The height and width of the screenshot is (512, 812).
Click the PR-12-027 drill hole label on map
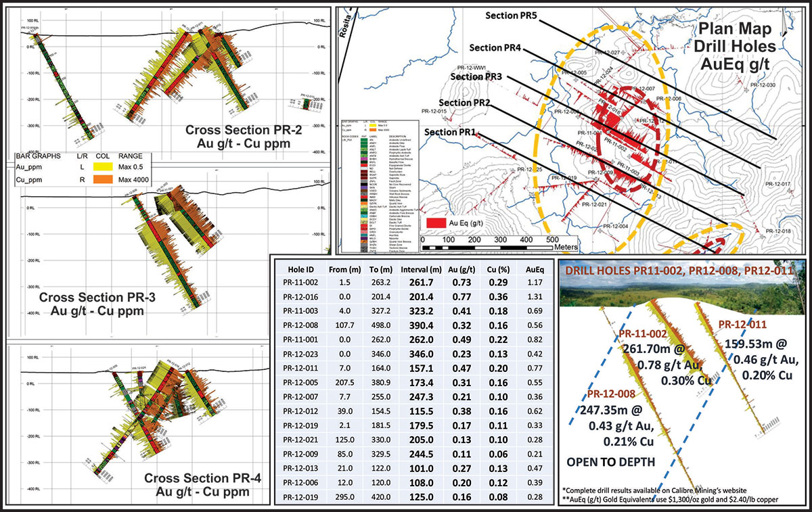pos(607,53)
